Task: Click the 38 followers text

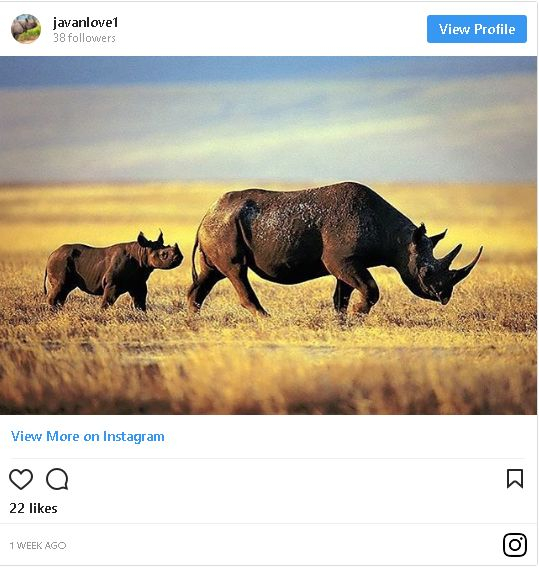Action: click(84, 38)
